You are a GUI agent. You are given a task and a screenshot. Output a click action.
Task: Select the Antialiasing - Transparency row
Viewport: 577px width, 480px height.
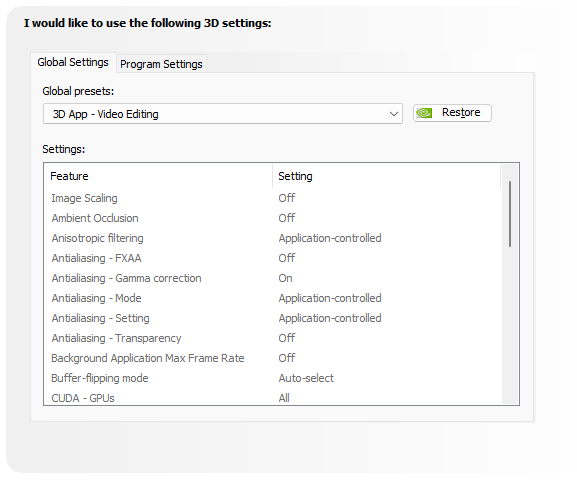coord(272,338)
